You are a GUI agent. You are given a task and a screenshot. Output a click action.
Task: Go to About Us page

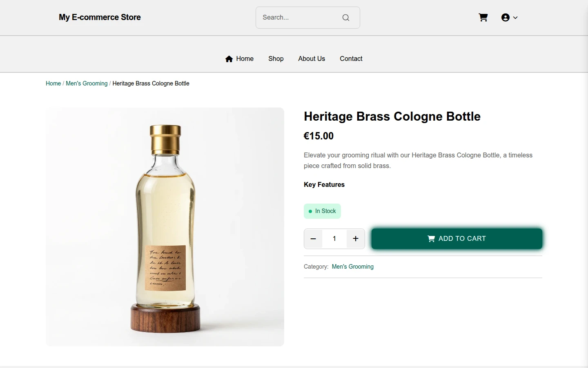click(312, 59)
